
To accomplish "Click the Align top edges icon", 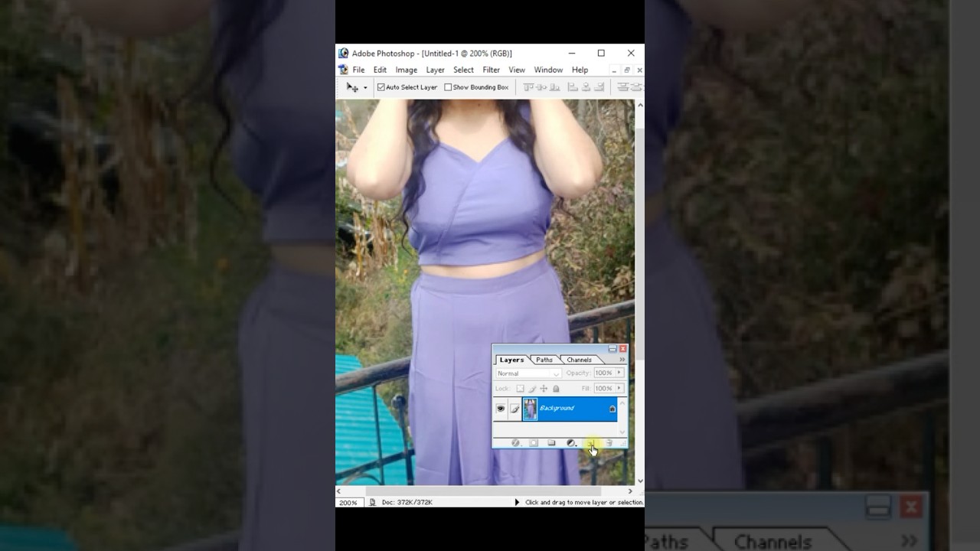I will [528, 87].
